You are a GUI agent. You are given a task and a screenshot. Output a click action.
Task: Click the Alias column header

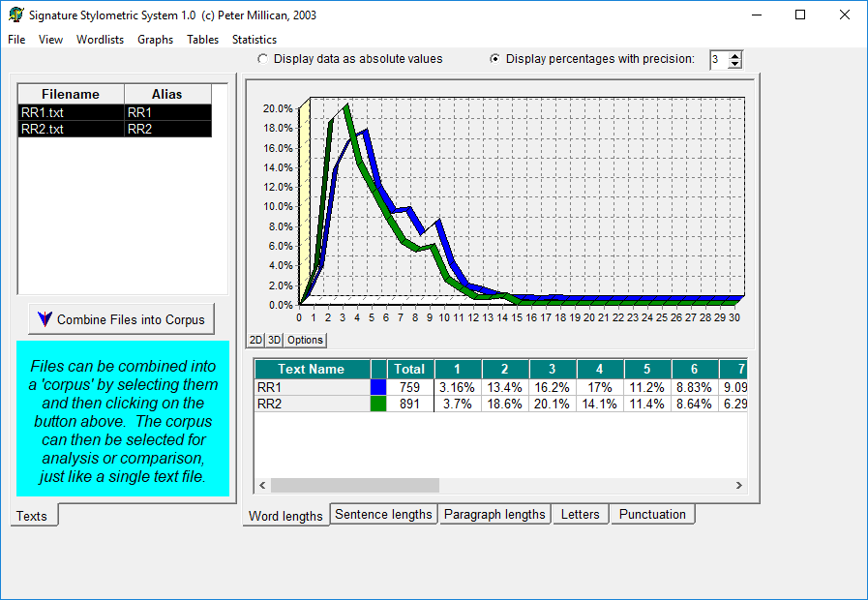coord(167,94)
